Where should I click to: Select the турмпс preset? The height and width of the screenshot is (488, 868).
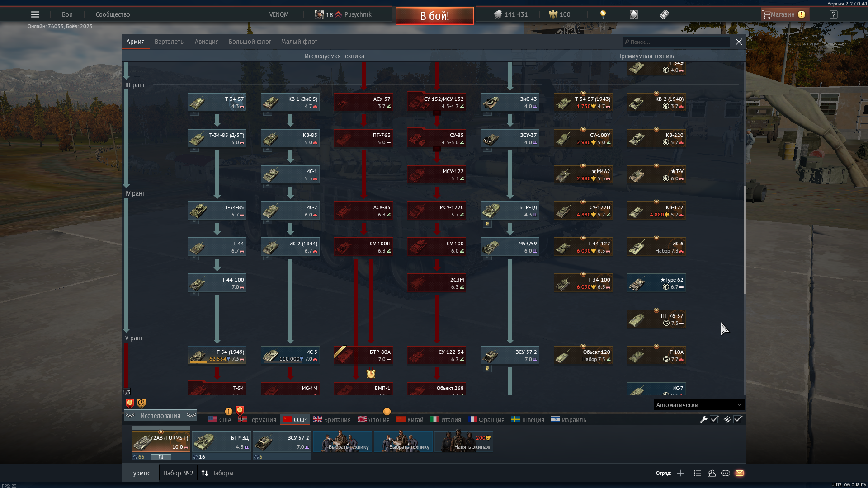(140, 473)
